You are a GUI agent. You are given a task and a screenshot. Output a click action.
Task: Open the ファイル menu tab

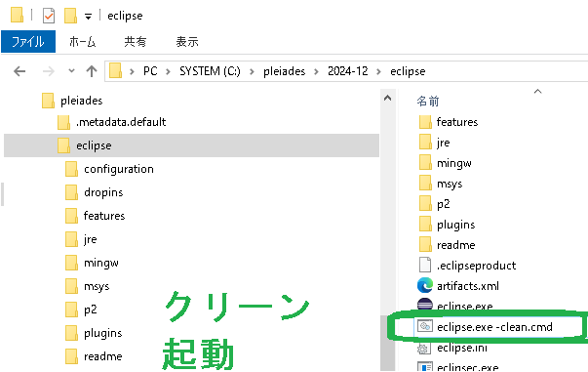[x=28, y=41]
